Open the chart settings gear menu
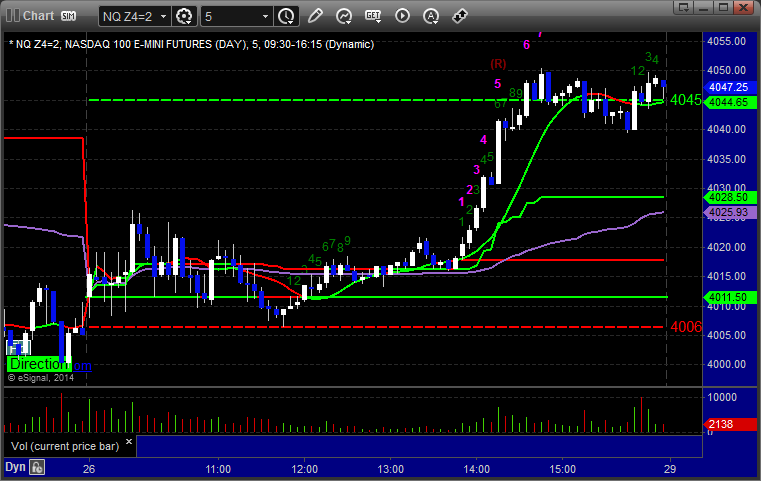 pos(184,17)
